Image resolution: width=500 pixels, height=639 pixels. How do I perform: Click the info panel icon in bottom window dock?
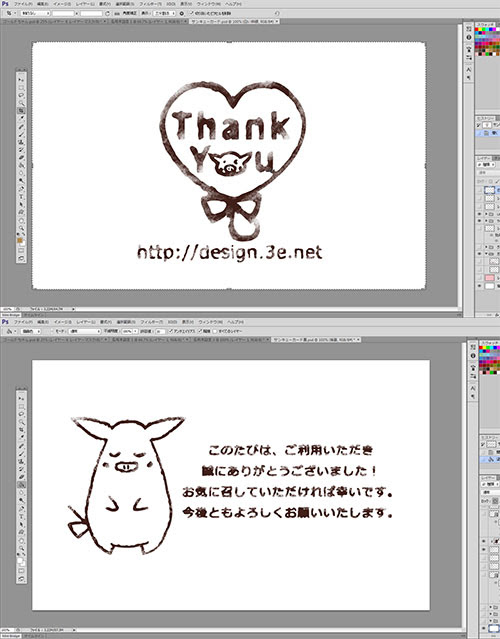473,356
